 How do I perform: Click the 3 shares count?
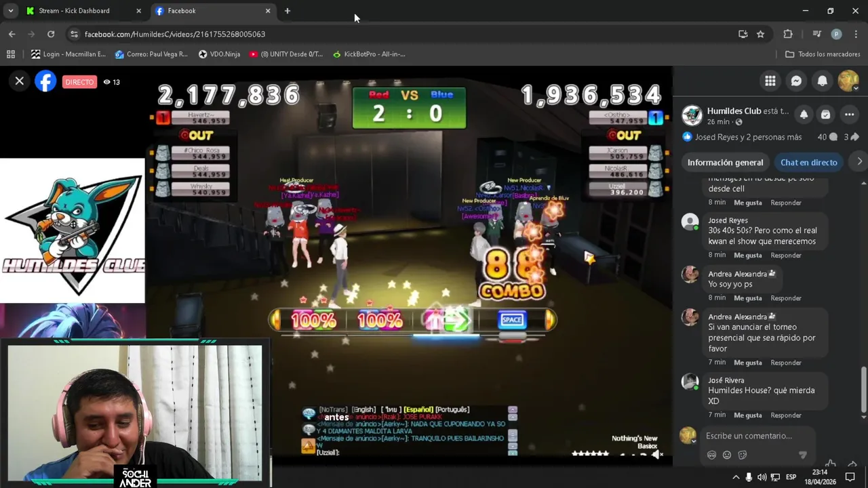tap(849, 137)
